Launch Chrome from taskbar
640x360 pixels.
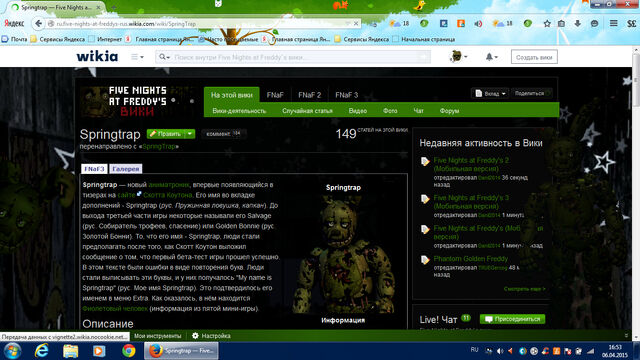[x=129, y=351]
